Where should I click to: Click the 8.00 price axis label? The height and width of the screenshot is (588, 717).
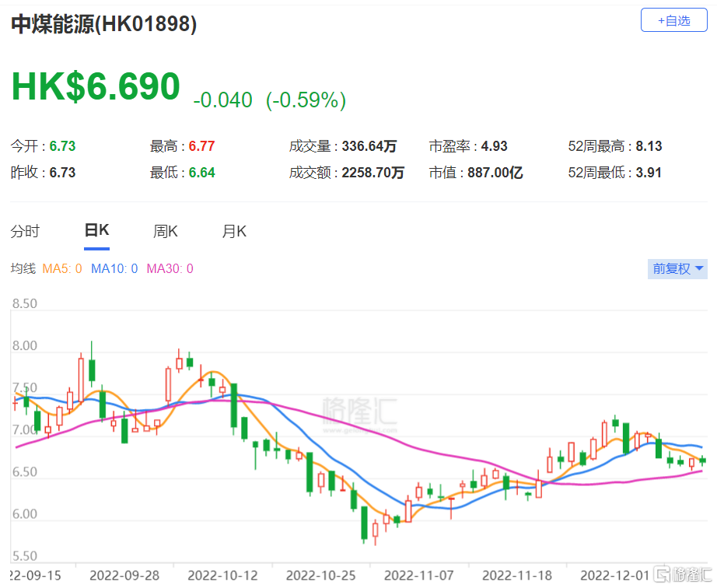point(25,345)
